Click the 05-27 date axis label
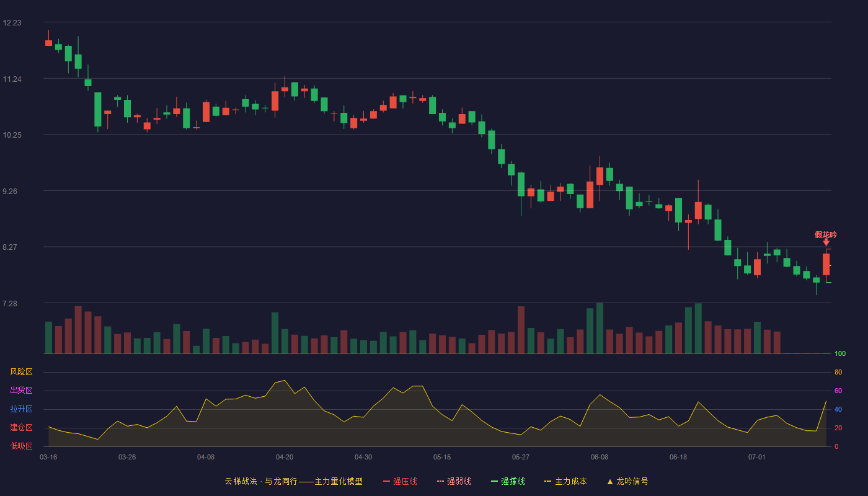The image size is (868, 496). click(521, 457)
